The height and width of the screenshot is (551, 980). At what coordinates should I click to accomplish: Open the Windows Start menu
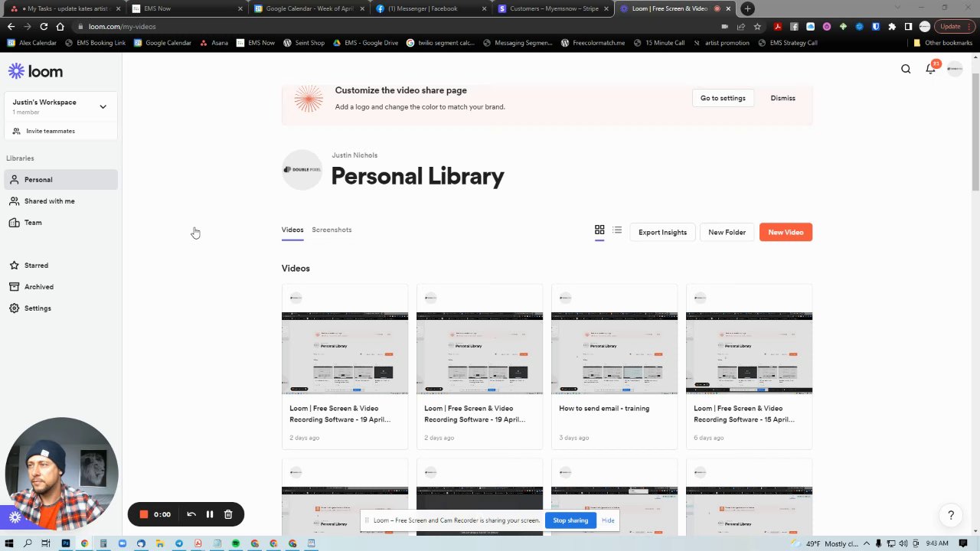pyautogui.click(x=9, y=543)
